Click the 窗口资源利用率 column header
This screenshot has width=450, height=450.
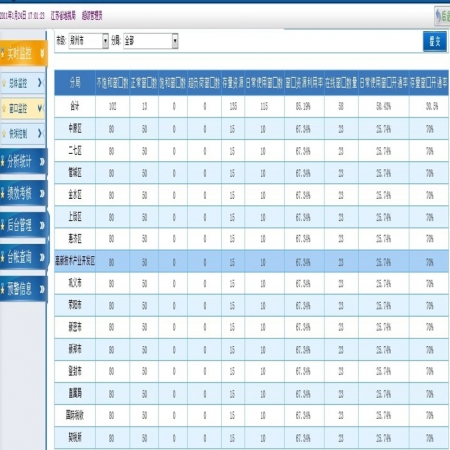[x=304, y=83]
